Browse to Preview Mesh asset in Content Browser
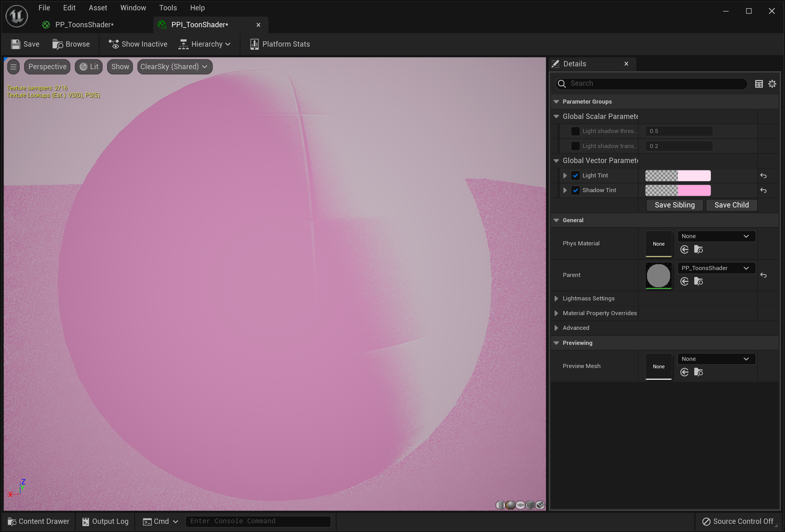Screen dimensions: 785x532 pyautogui.click(x=698, y=372)
